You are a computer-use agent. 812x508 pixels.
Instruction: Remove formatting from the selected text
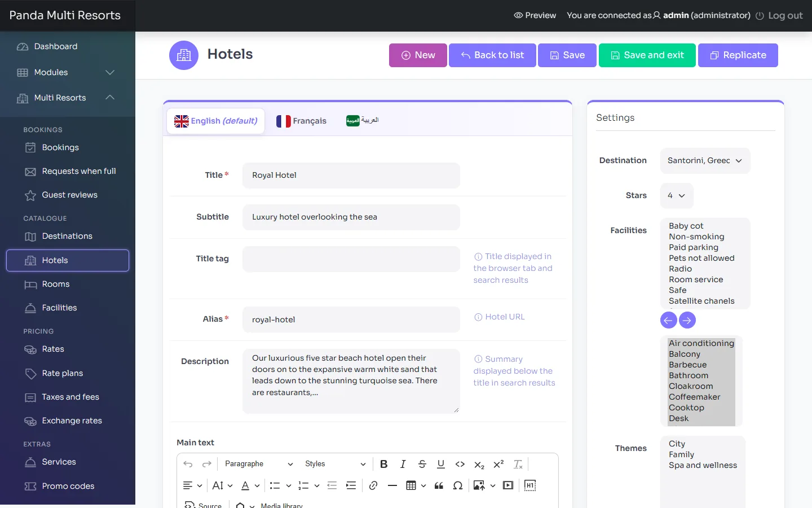point(518,464)
